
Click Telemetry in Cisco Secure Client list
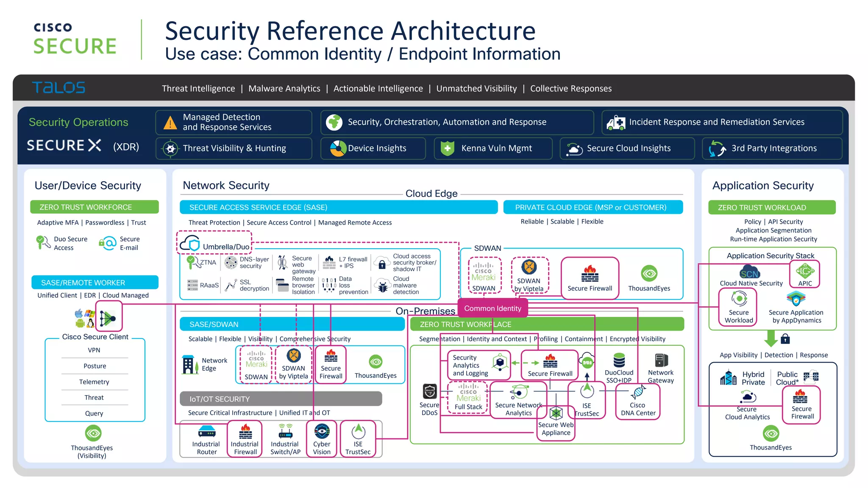click(94, 382)
